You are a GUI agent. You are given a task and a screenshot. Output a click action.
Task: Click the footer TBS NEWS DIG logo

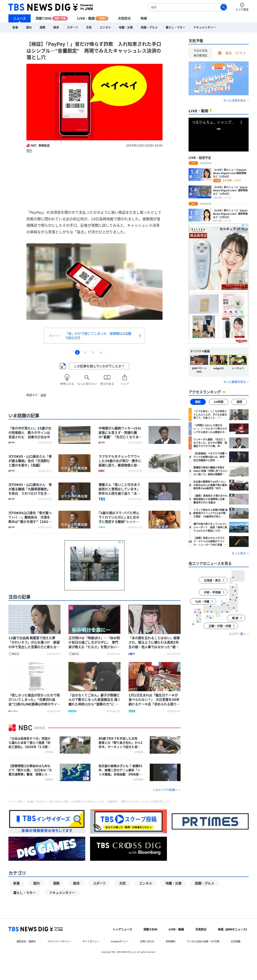35,929
